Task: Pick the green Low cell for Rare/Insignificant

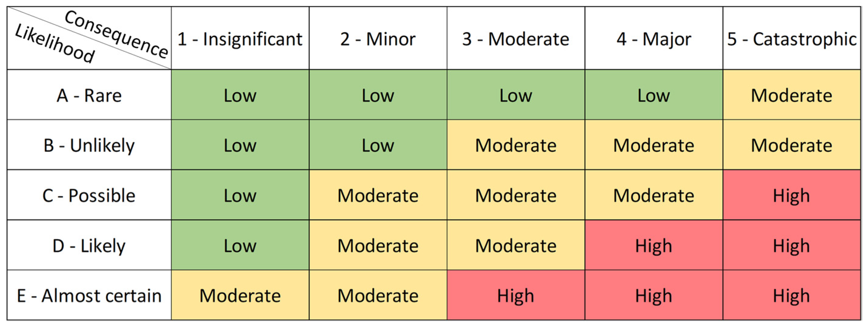Action: [240, 96]
